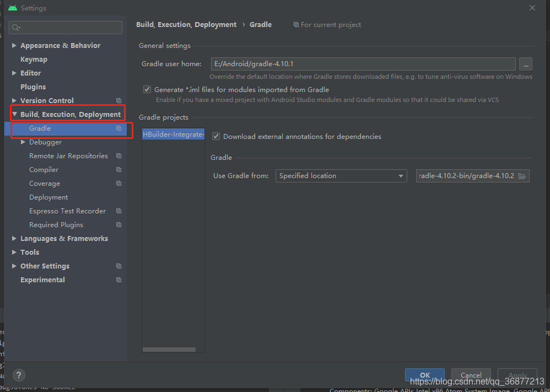Viewport: 550px width, 392px height.
Task: Click Build, Execution, Deployment in the breadcrumb
Action: click(186, 25)
